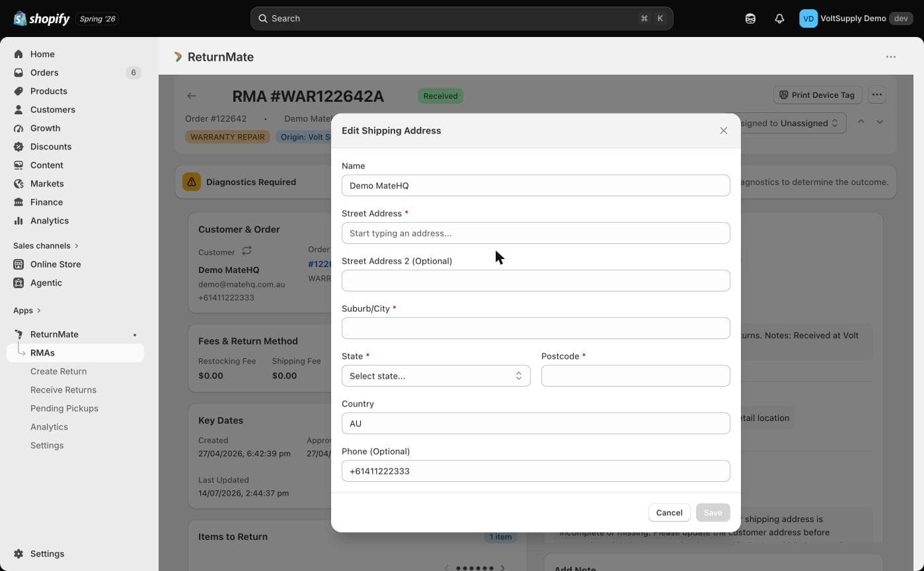Open Content in sidebar
Image resolution: width=924 pixels, height=571 pixels.
point(46,165)
